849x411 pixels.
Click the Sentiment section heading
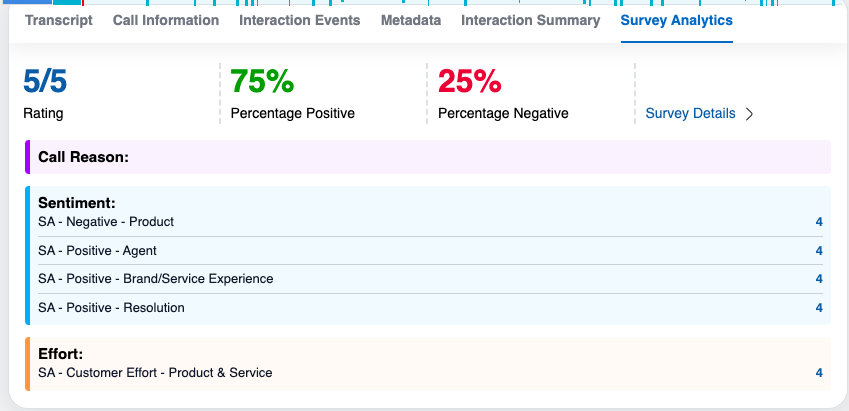[x=77, y=203]
